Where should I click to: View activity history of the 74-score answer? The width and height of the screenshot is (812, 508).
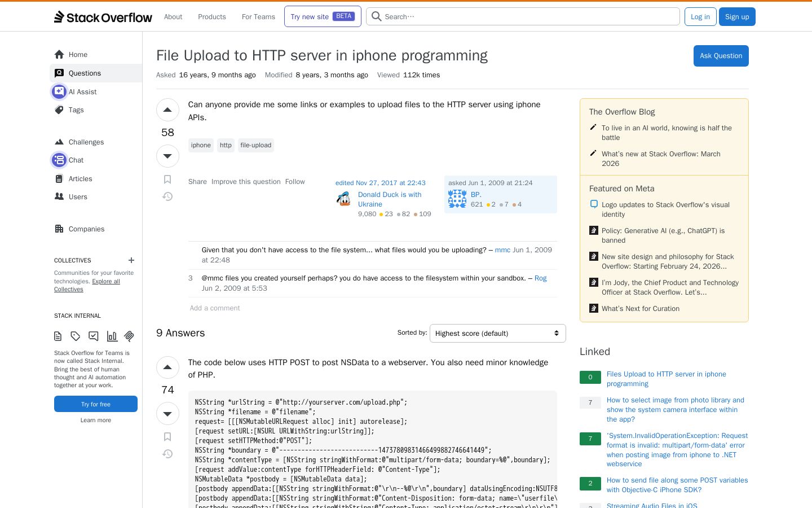167,454
